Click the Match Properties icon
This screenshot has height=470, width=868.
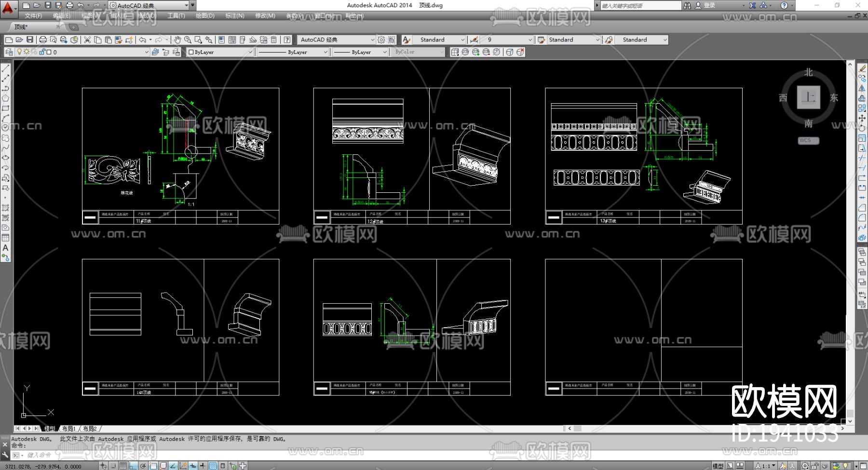[x=118, y=40]
